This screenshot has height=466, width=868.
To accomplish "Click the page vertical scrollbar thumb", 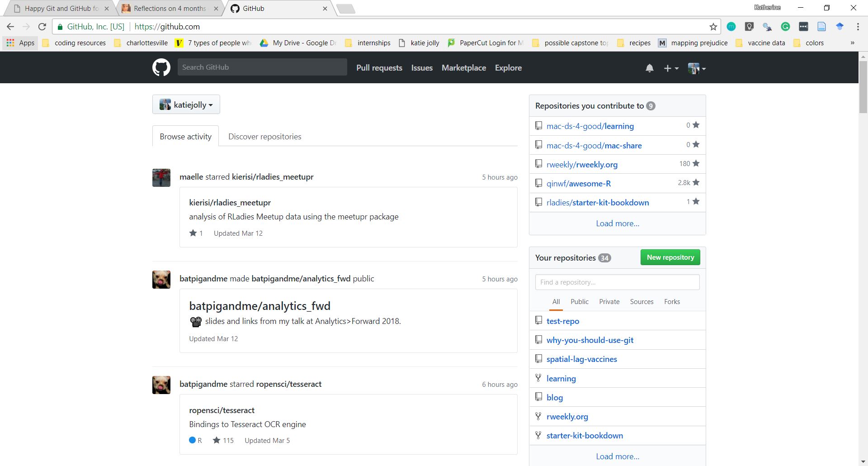I will pos(863,86).
